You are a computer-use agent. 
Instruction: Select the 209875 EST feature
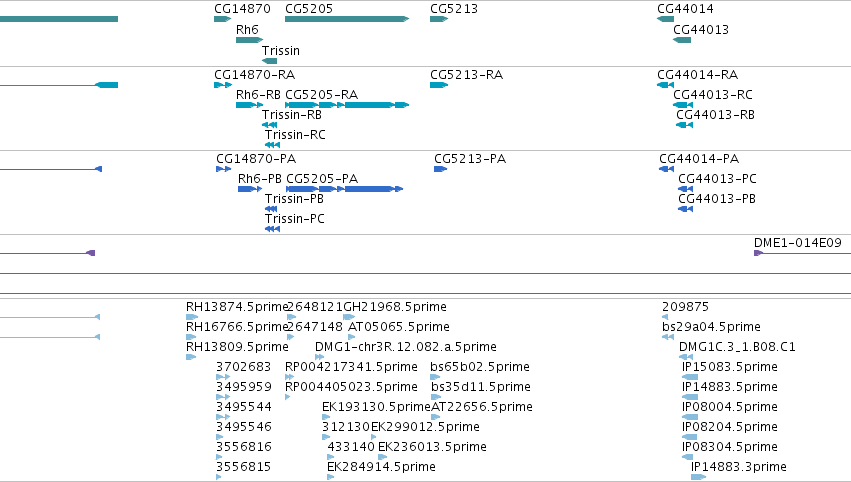tap(665, 317)
